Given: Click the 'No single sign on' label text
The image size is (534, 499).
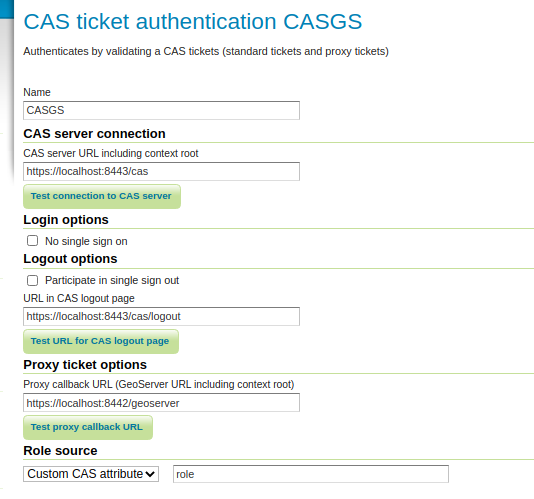Looking at the screenshot, I should pos(86,241).
